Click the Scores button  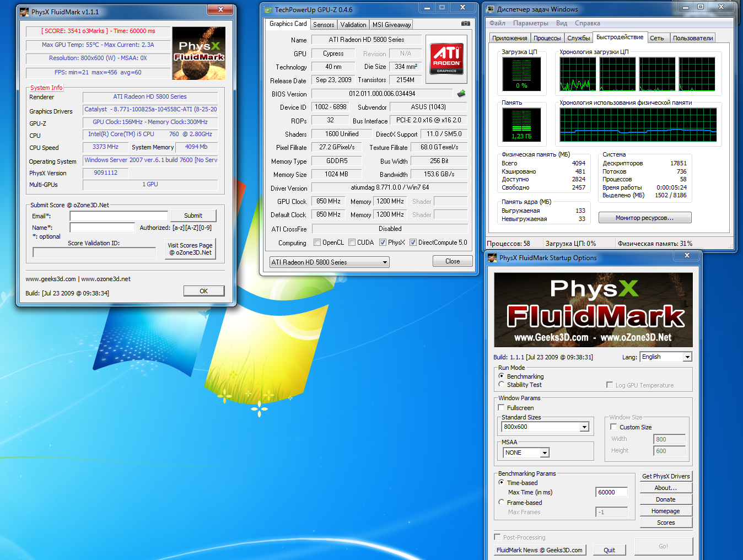pyautogui.click(x=666, y=523)
